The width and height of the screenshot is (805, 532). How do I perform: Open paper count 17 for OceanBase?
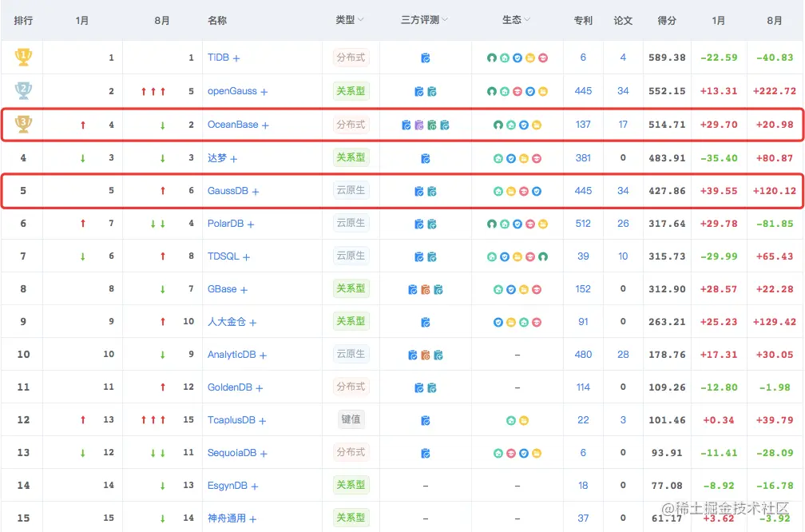(x=623, y=125)
